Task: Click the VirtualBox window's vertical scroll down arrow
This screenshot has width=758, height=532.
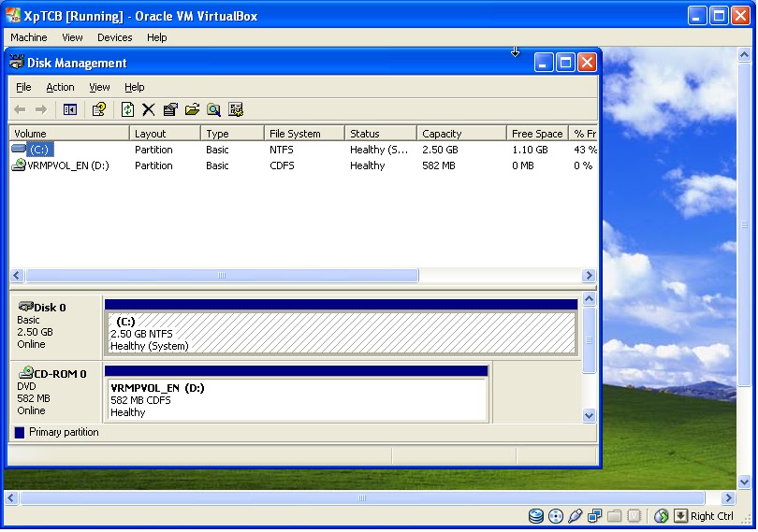Action: (x=745, y=482)
